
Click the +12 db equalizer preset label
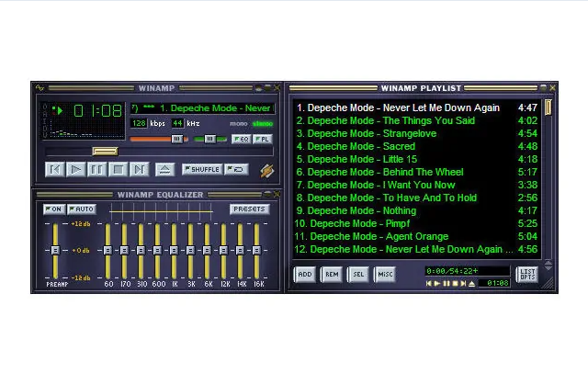point(81,224)
